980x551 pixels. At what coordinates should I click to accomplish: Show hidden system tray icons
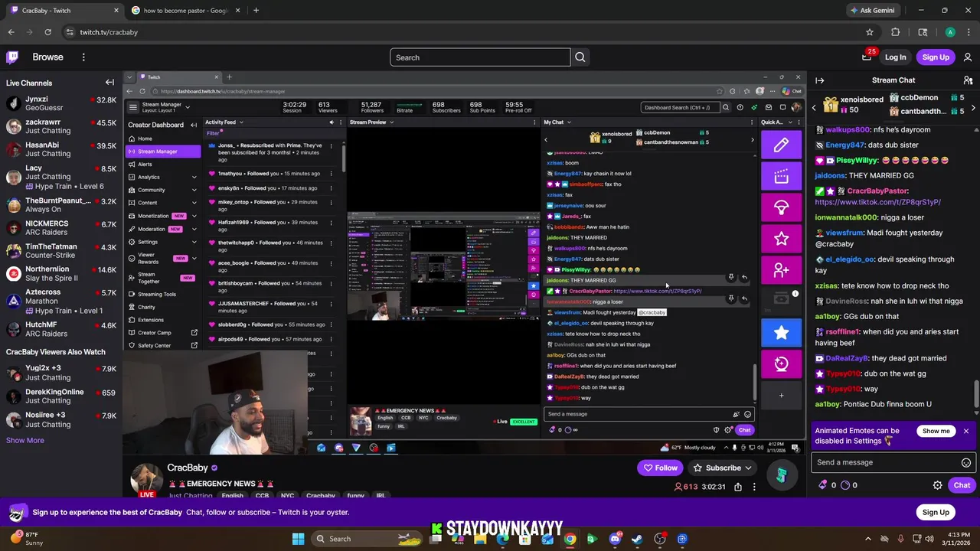coord(868,539)
